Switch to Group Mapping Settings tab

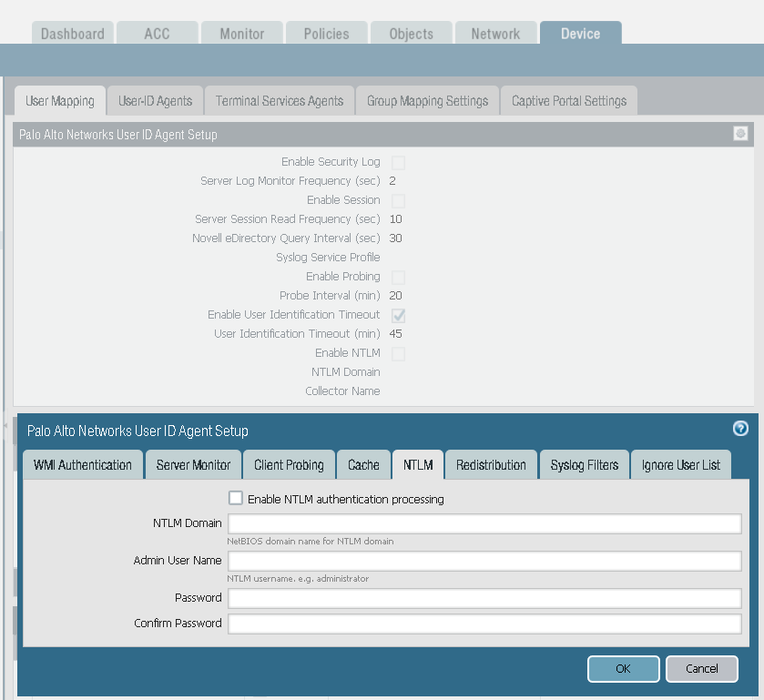[x=427, y=101]
